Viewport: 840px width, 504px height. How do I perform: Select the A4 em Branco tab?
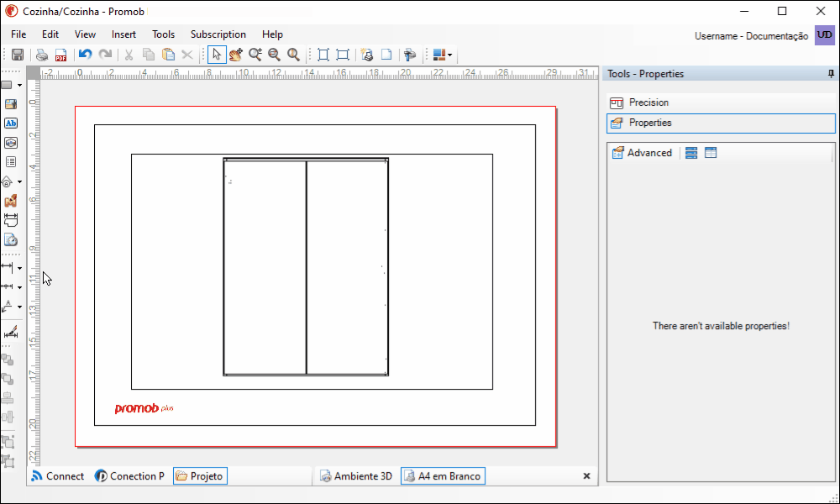[443, 476]
